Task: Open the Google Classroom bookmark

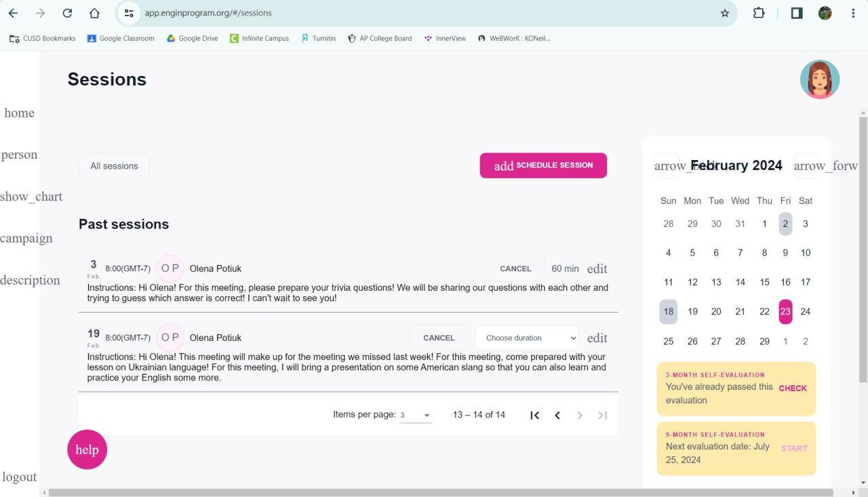Action: [121, 38]
